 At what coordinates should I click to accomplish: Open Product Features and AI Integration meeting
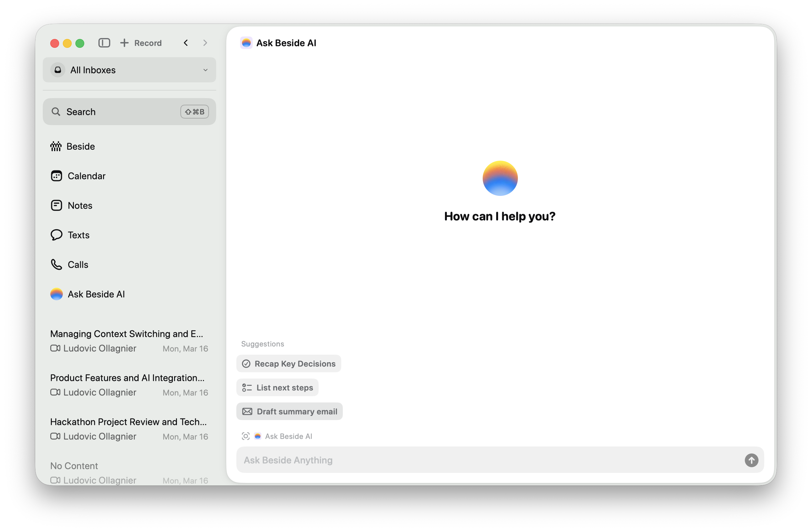coord(129,385)
